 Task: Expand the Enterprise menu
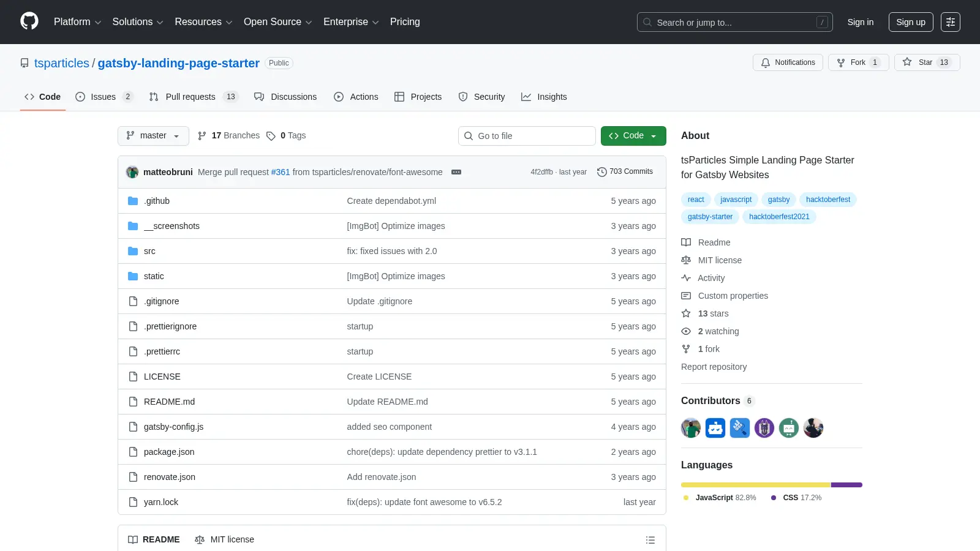351,22
